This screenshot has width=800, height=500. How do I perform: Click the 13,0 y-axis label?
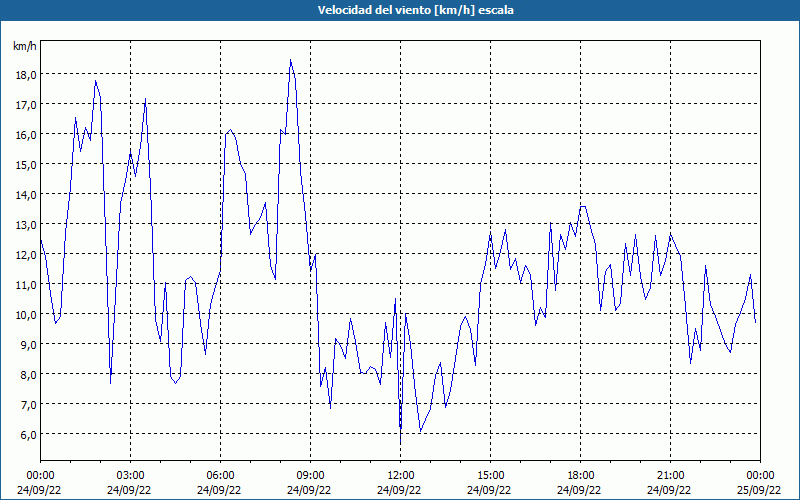pos(27,224)
